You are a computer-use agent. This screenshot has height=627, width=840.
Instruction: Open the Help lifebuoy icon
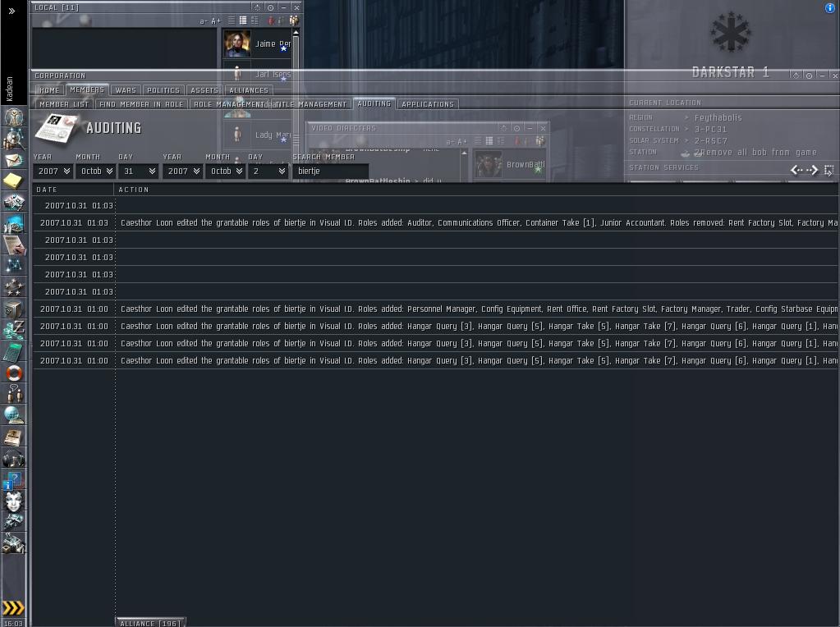[13, 373]
